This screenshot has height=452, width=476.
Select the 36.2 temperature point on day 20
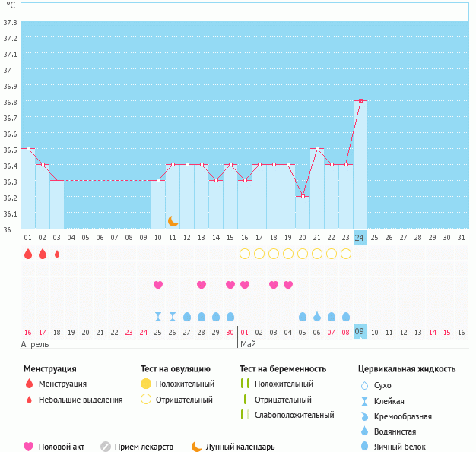pyautogui.click(x=303, y=196)
